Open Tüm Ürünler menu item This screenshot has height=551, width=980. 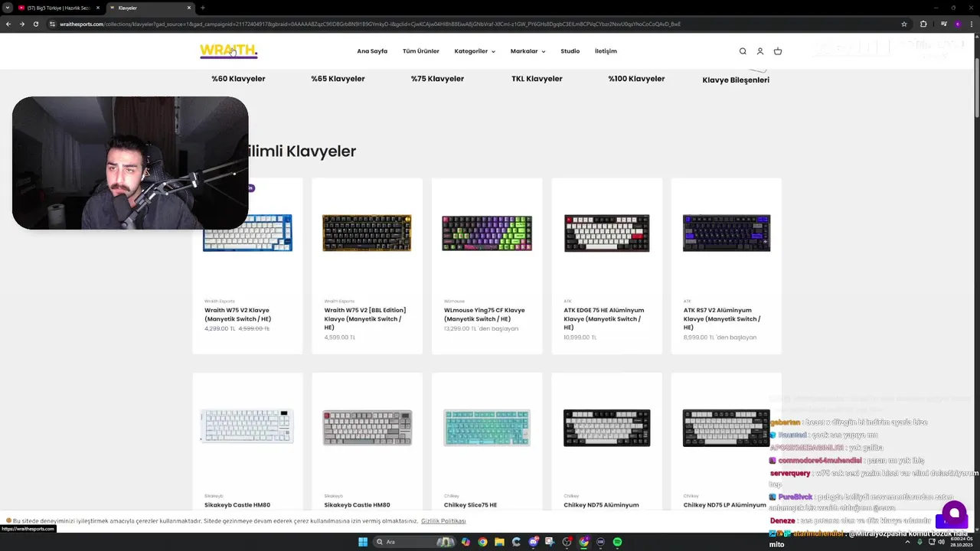click(x=421, y=51)
